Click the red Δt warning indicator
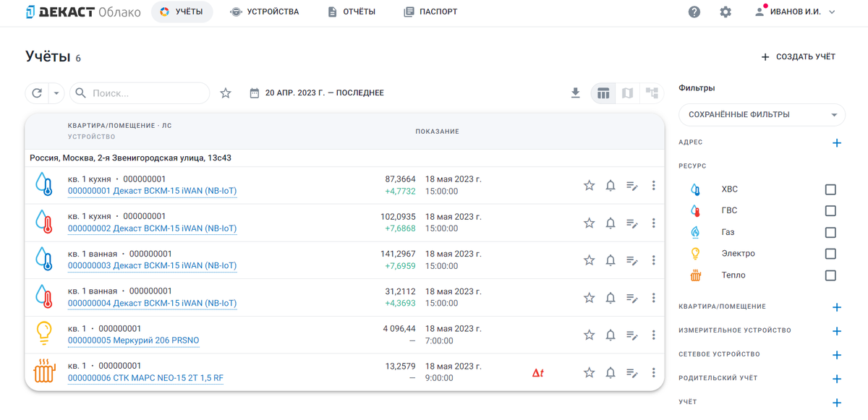The image size is (868, 420). (537, 373)
